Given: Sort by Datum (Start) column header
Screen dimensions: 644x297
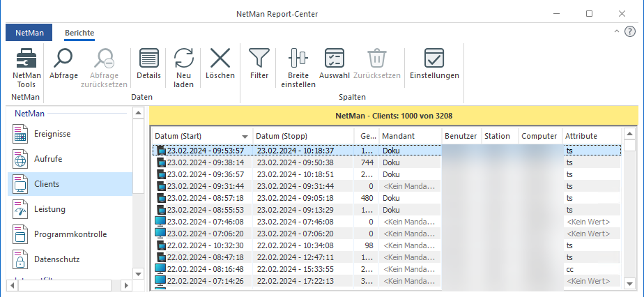Looking at the screenshot, I should [x=201, y=136].
